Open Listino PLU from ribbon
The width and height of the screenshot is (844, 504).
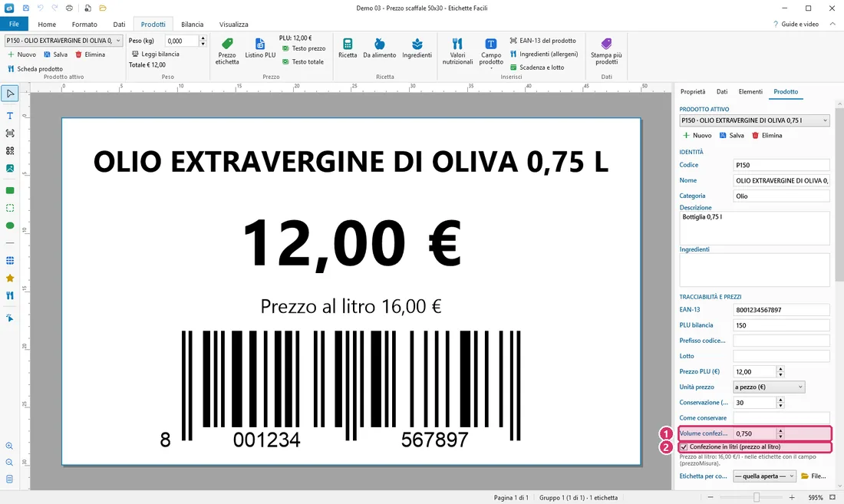(x=260, y=48)
